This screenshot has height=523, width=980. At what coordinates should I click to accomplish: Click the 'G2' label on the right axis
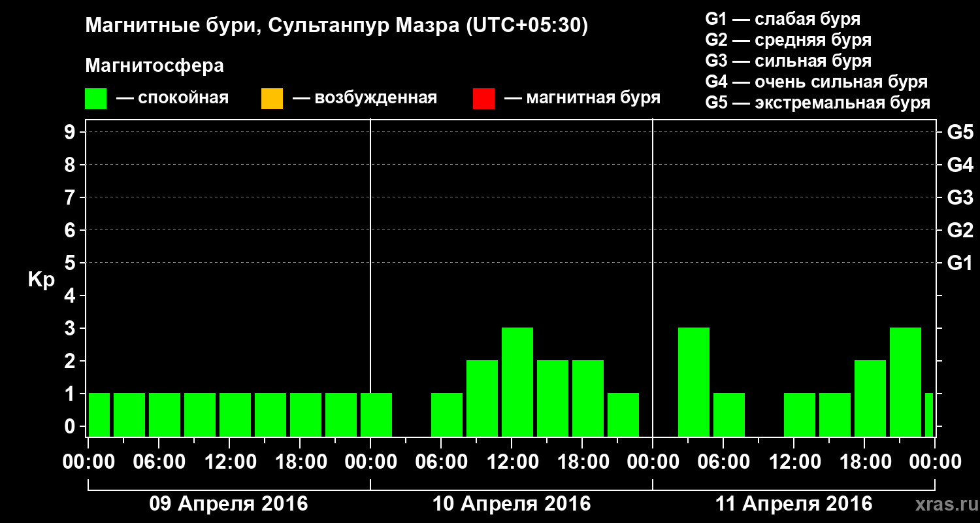(x=960, y=231)
